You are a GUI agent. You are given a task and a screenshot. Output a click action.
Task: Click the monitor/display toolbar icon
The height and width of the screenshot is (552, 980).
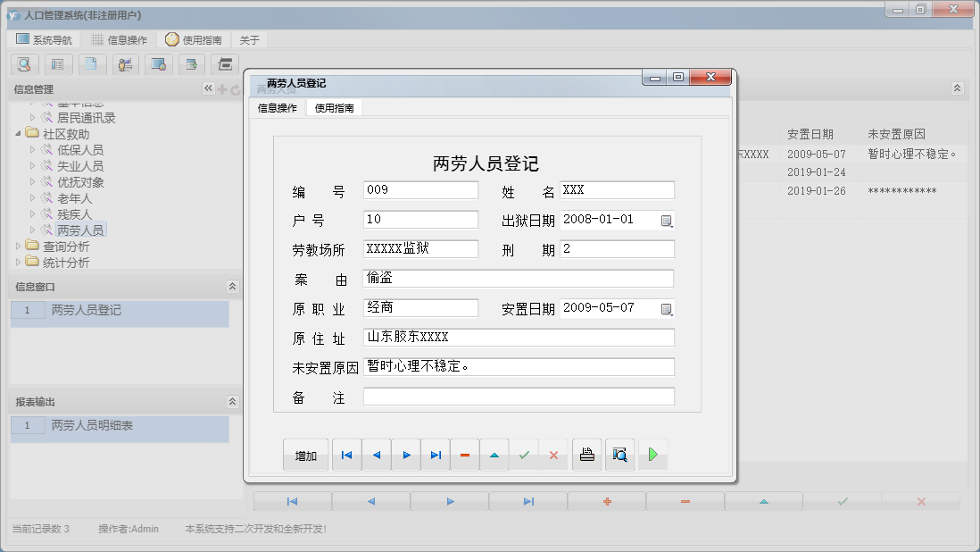pos(160,64)
